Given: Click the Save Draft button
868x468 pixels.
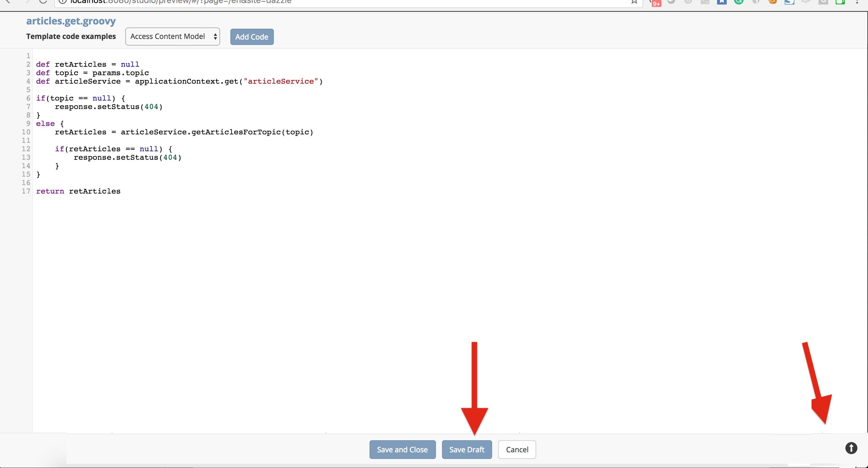Looking at the screenshot, I should click(x=467, y=450).
